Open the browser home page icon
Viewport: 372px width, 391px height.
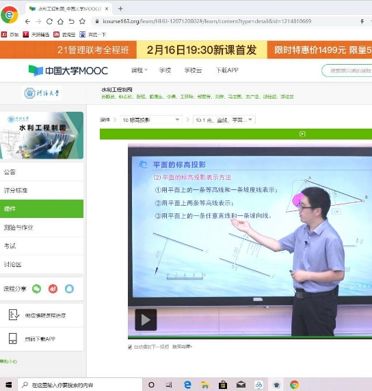pyautogui.click(x=60, y=21)
